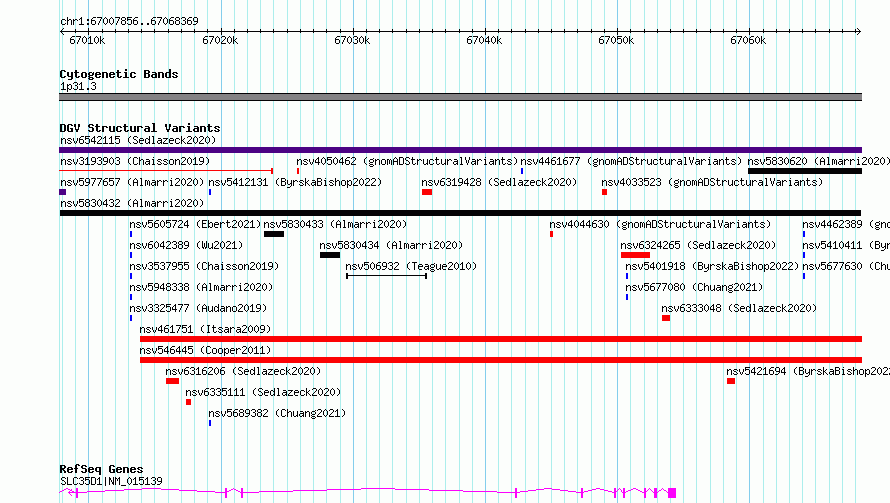The image size is (890, 503).
Task: Select the long black nsv5830432 bar
Action: click(x=460, y=213)
